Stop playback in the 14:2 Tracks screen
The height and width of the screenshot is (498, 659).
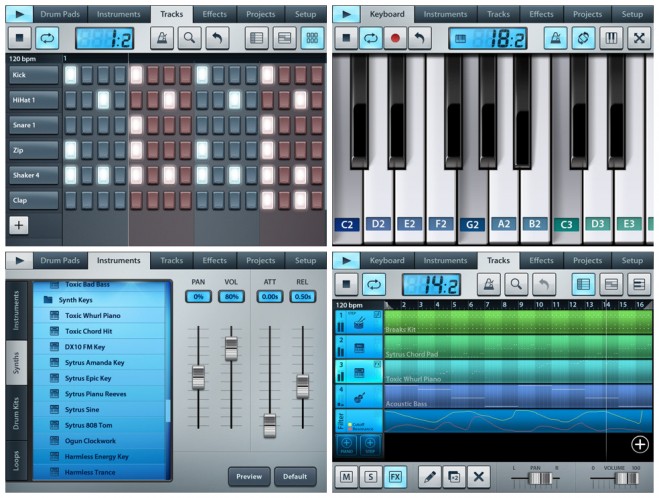click(346, 285)
